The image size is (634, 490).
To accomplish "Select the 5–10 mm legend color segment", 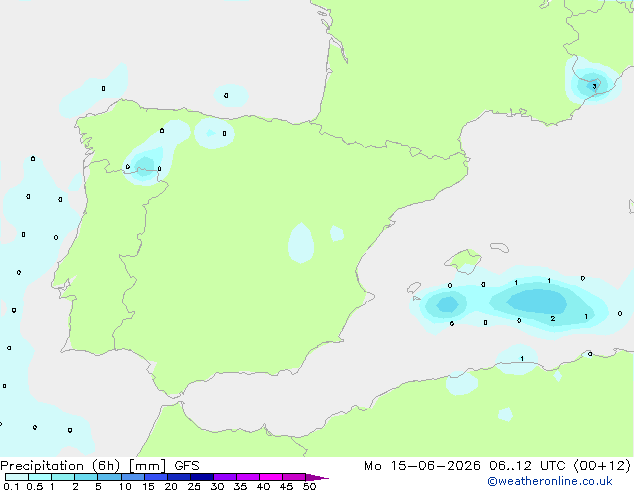I will pyautogui.click(x=110, y=477).
